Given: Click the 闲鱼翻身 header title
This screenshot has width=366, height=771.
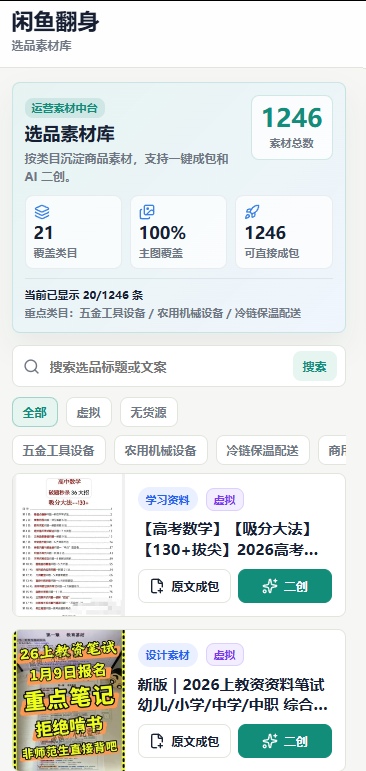Looking at the screenshot, I should pyautogui.click(x=56, y=22).
